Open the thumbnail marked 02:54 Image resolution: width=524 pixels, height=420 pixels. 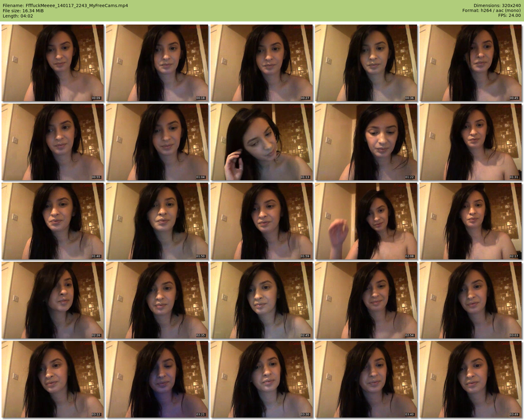click(366, 300)
